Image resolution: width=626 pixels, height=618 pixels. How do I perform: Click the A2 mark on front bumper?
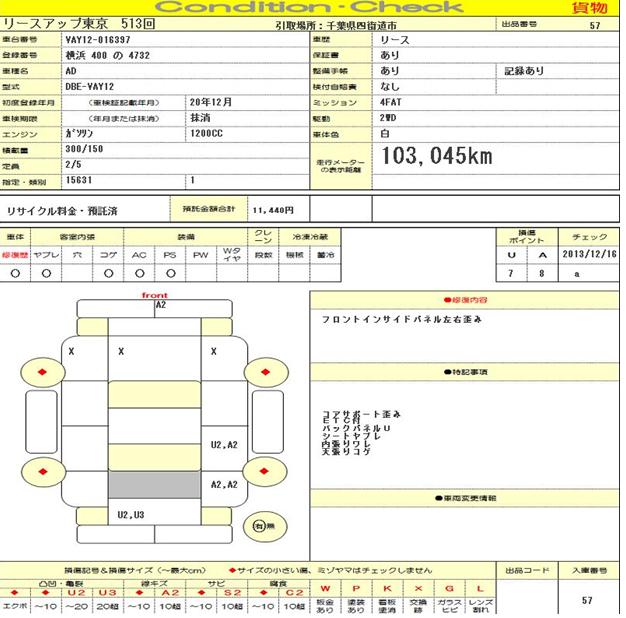tap(160, 306)
